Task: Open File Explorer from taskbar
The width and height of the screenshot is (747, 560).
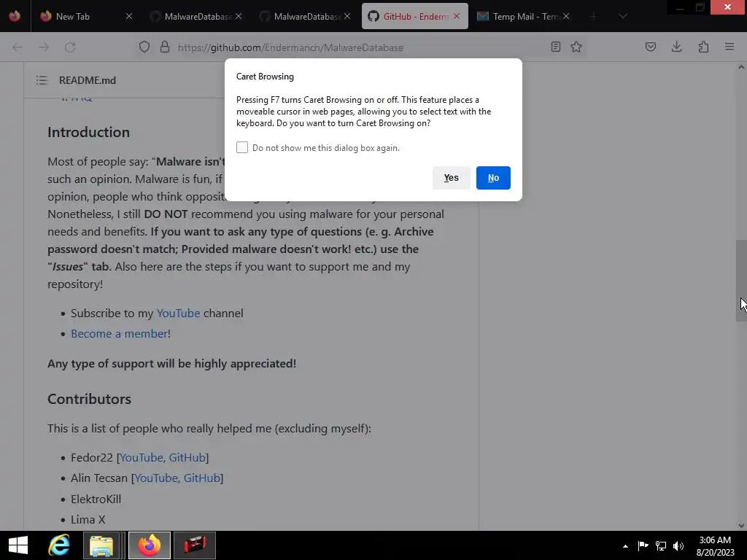Action: tap(101, 545)
